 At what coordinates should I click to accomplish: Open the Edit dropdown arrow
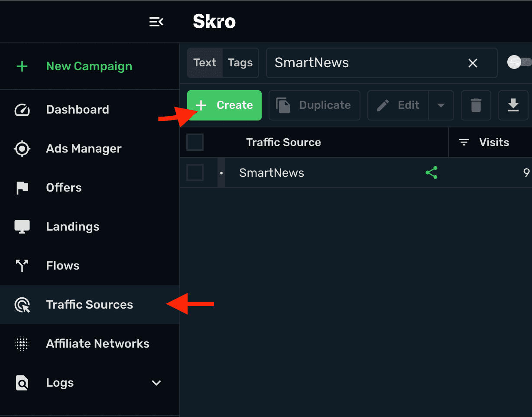tap(441, 105)
